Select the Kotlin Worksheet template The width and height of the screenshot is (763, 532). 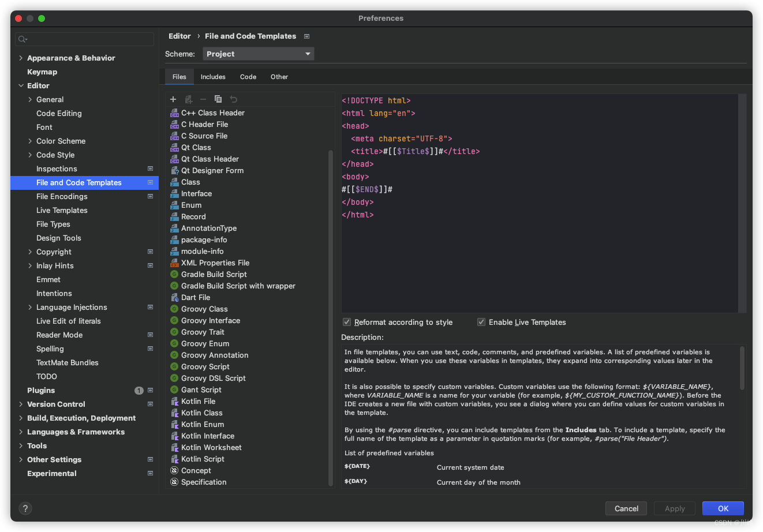click(x=211, y=448)
